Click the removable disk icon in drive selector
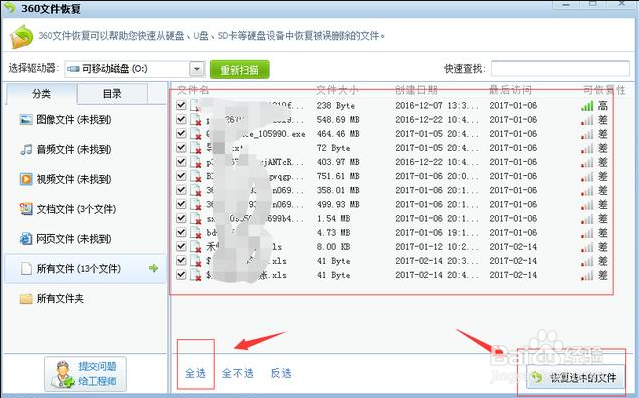This screenshot has width=639, height=398. pyautogui.click(x=73, y=69)
